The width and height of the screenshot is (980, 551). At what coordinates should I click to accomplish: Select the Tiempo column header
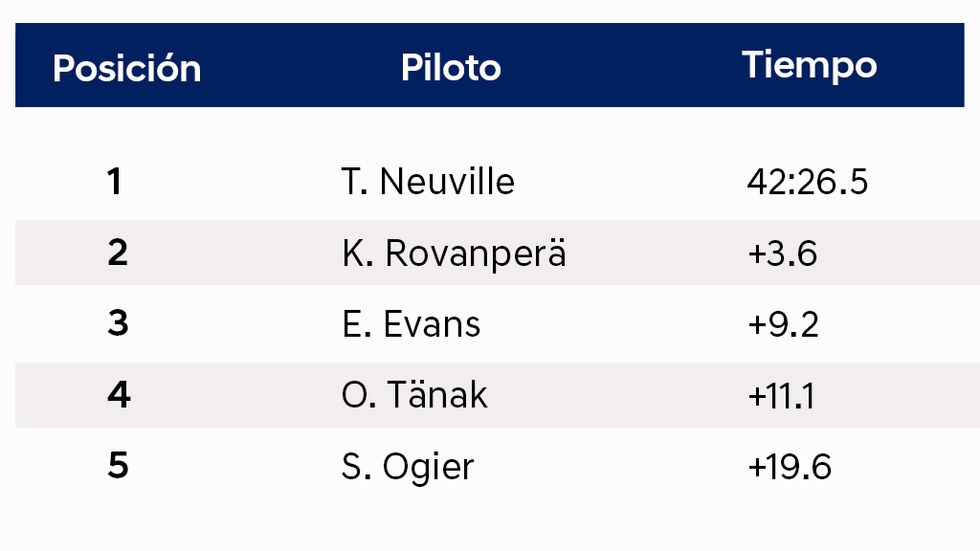pos(809,65)
